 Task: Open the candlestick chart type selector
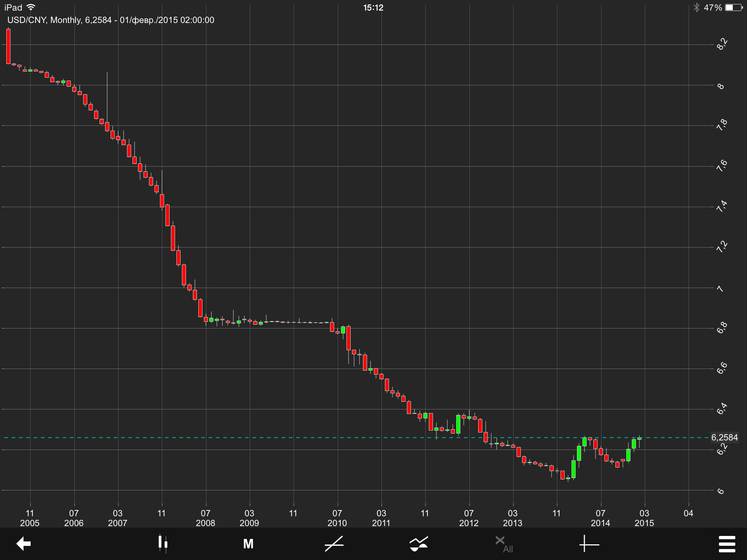[163, 544]
